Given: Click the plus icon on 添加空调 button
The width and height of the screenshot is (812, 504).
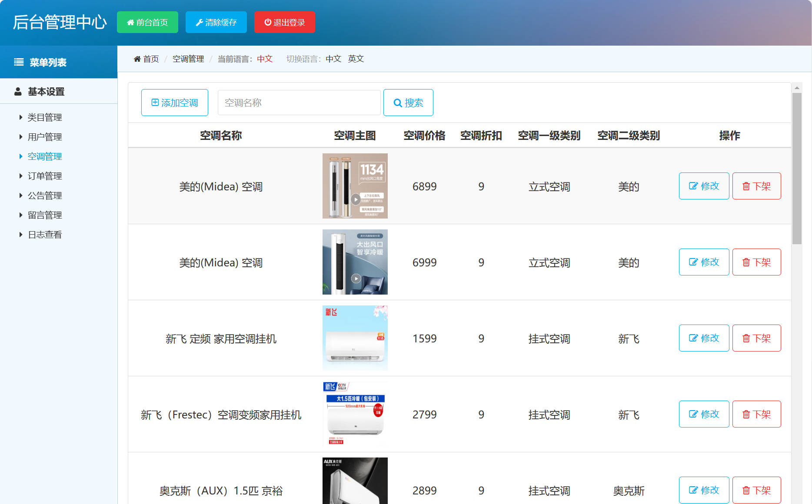Looking at the screenshot, I should 154,102.
